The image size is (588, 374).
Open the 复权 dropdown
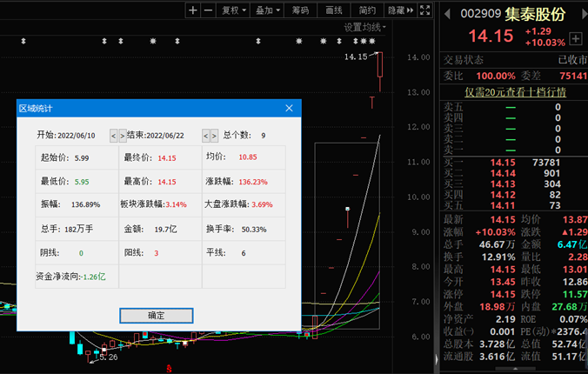(232, 10)
